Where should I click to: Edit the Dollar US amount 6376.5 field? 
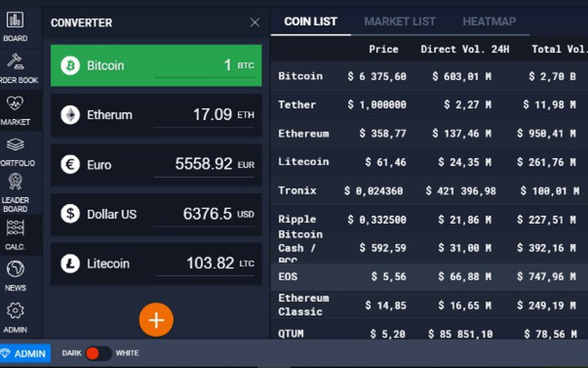[204, 213]
